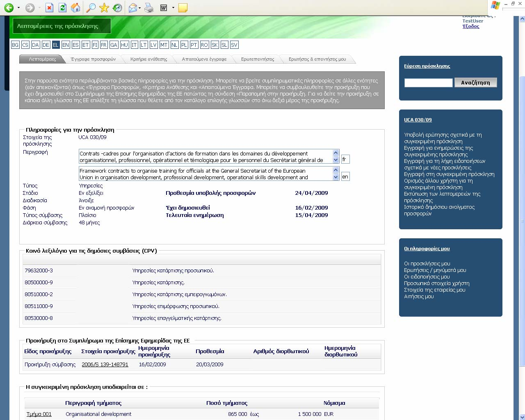This screenshot has height=420, width=525.
Task: Click the en language field beside description
Action: 345,177
